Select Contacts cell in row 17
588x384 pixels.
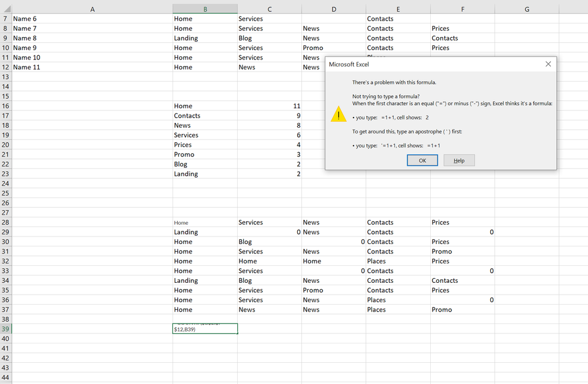(x=205, y=116)
